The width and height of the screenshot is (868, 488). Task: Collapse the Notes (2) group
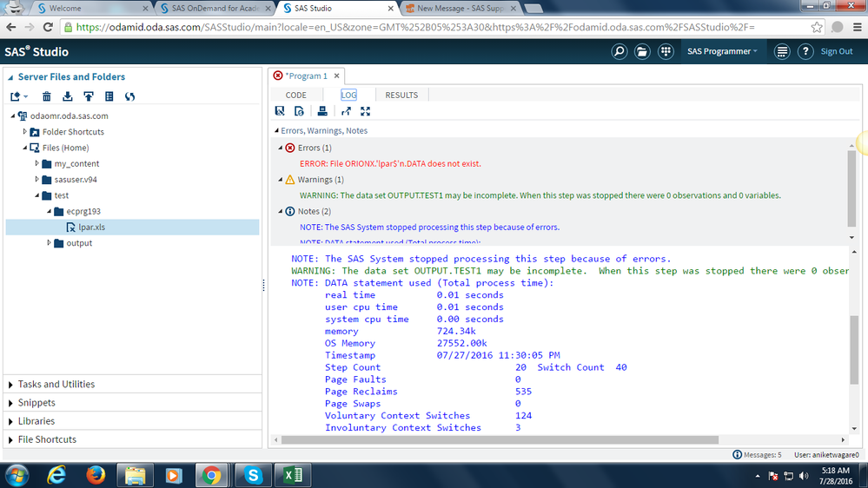point(281,211)
